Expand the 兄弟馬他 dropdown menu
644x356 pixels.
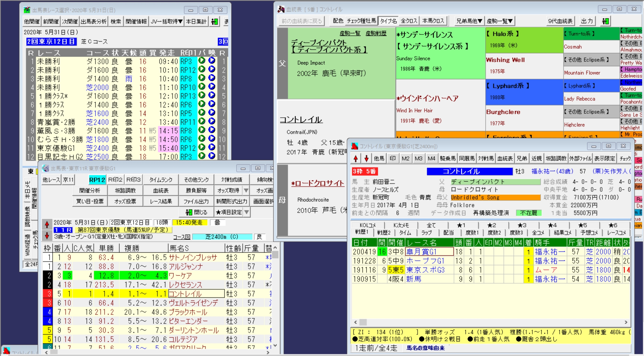coord(469,21)
